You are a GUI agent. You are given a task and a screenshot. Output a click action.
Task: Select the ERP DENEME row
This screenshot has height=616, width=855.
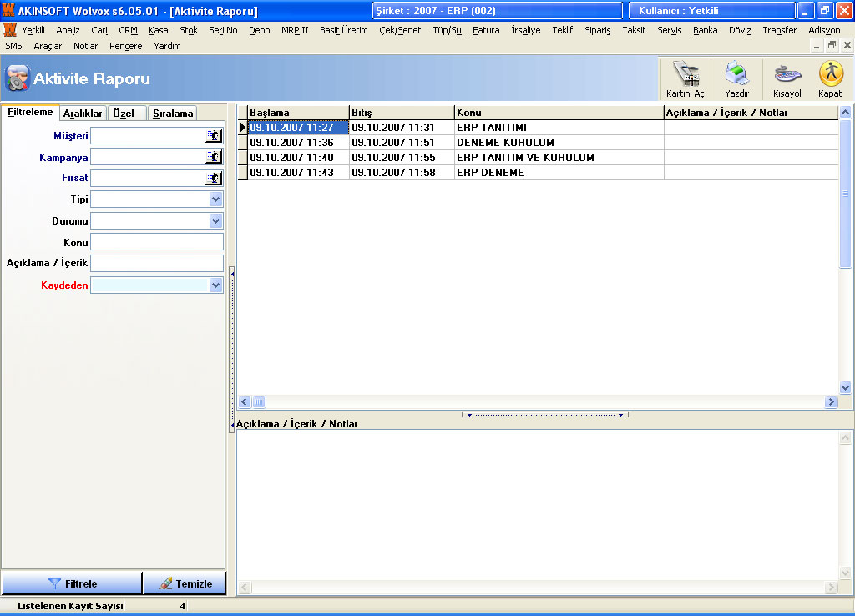click(x=538, y=172)
